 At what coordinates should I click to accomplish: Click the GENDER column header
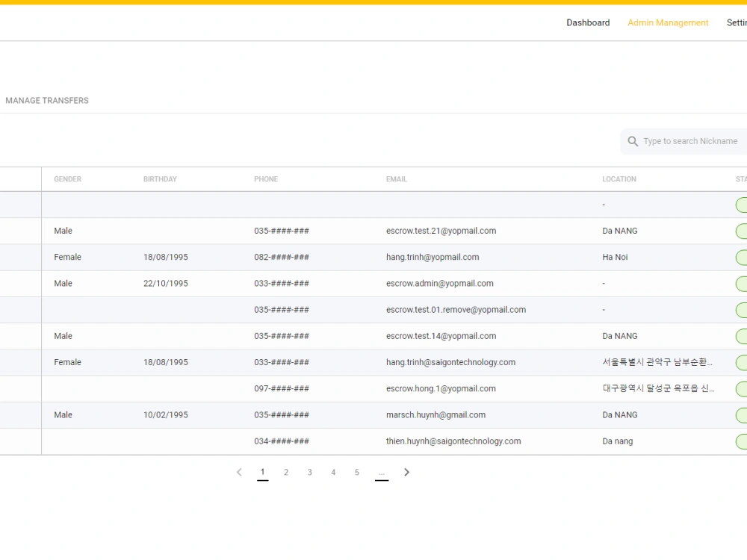pos(67,179)
